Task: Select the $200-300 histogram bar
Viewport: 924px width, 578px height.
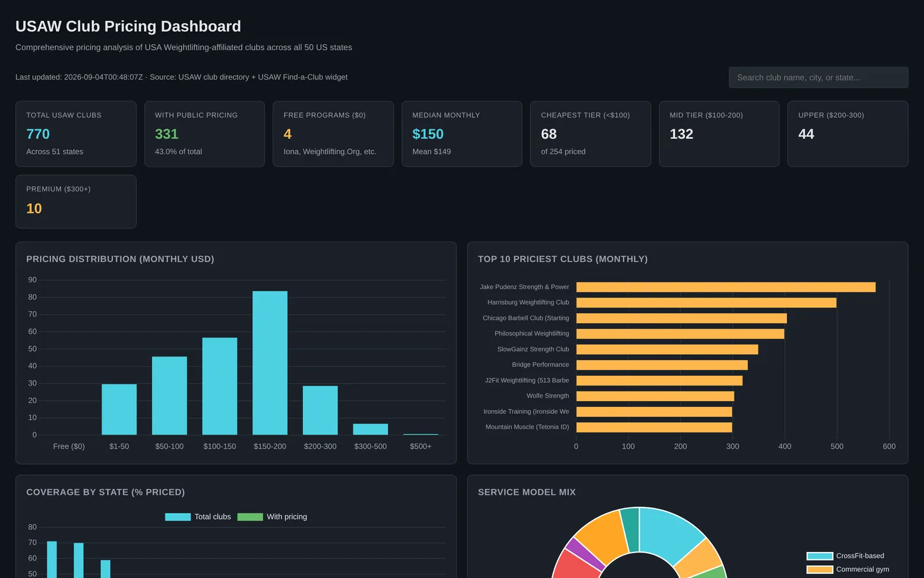Action: coord(320,410)
